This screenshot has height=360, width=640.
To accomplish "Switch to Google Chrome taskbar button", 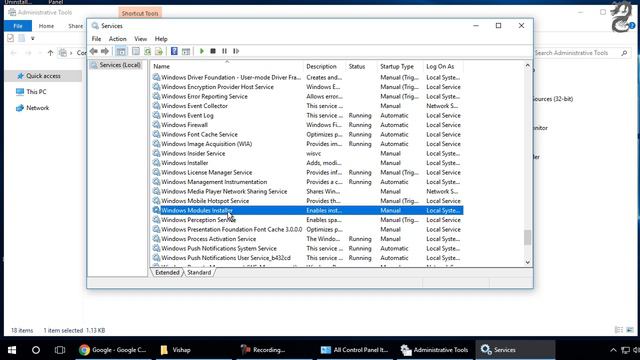I will (114, 350).
